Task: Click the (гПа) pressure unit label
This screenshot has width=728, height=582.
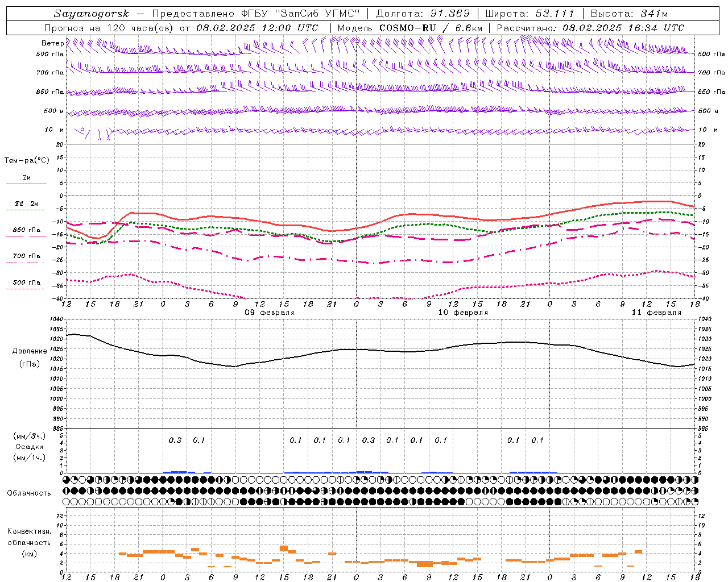Action: point(29,364)
